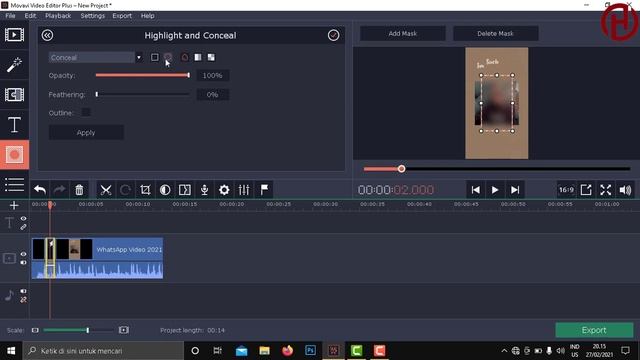Toggle video track visibility eye
The image size is (640, 360).
pyautogui.click(x=23, y=254)
